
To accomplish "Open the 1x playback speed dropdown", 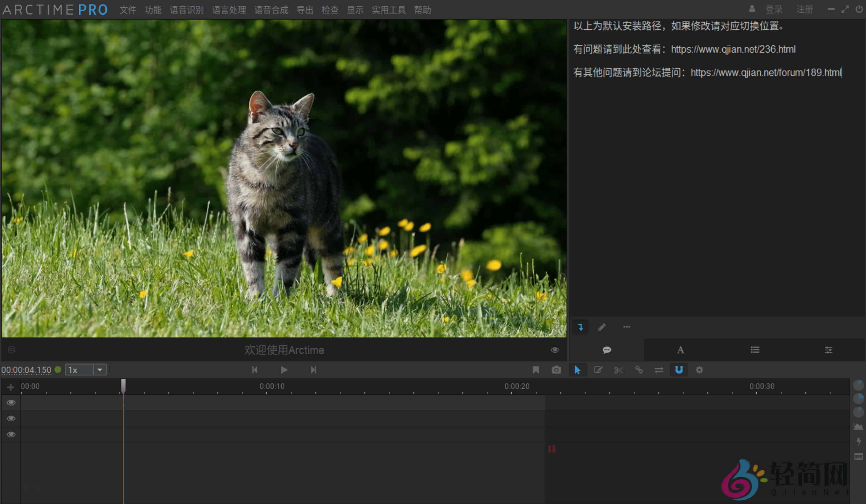I will click(x=100, y=370).
